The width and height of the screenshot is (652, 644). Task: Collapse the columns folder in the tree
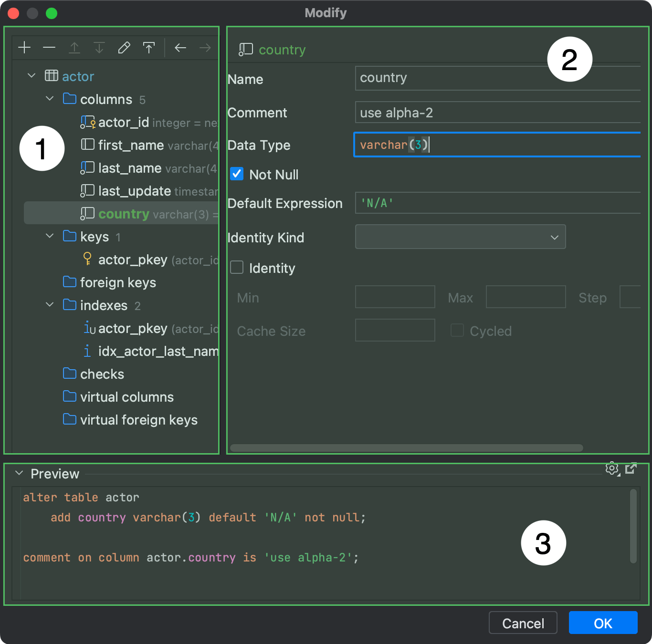(x=50, y=99)
